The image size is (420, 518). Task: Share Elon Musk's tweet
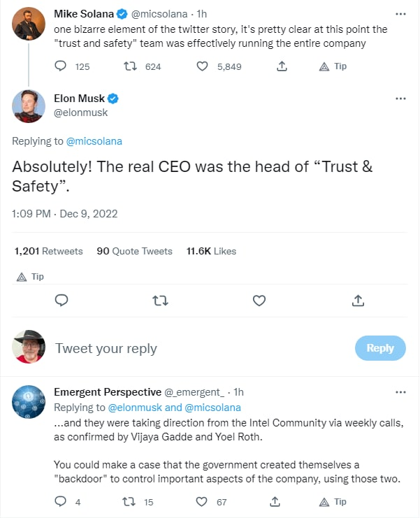[x=358, y=301]
